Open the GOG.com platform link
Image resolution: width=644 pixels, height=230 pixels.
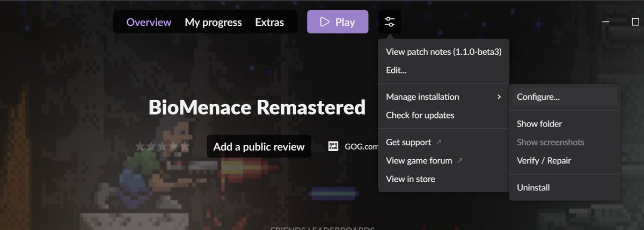tap(361, 146)
